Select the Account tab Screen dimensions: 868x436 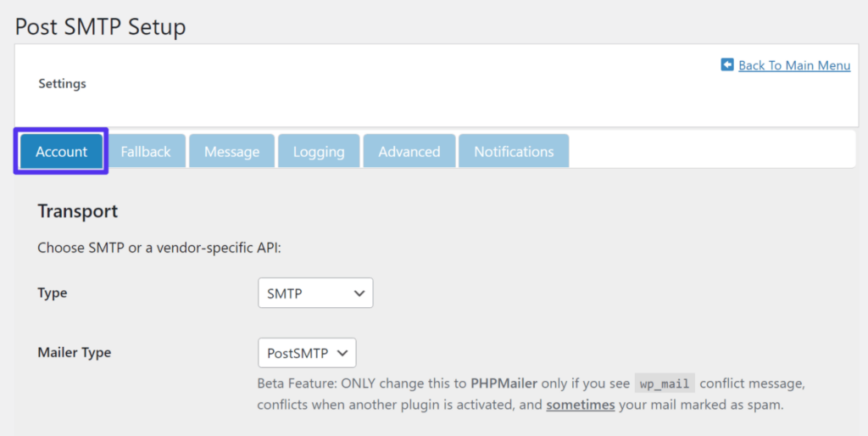point(61,152)
